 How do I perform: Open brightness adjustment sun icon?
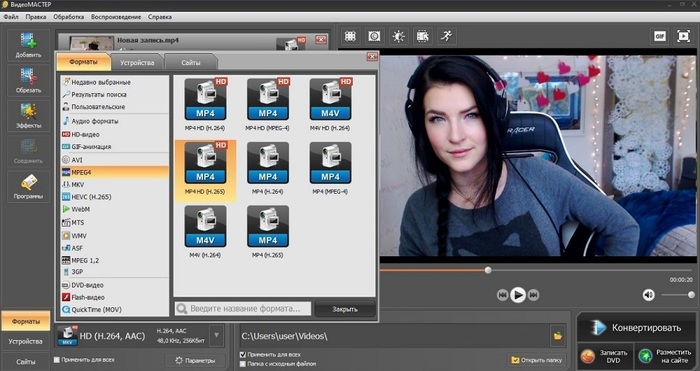(x=398, y=36)
